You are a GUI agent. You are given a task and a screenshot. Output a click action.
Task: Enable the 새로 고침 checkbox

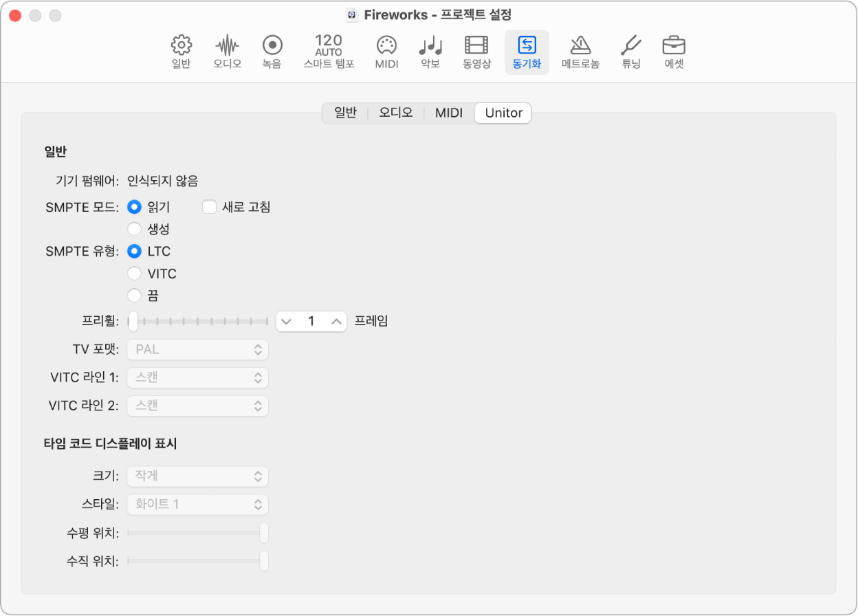click(x=210, y=207)
